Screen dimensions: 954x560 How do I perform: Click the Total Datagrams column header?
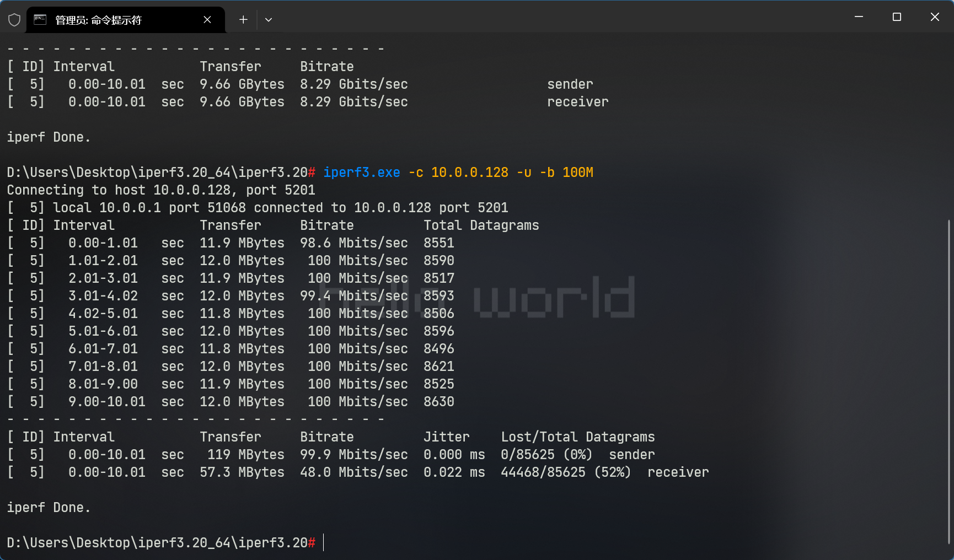click(481, 225)
